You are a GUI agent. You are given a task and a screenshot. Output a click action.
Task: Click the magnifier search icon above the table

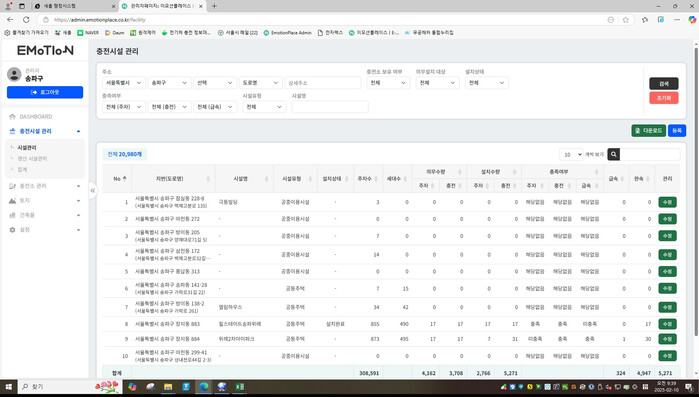click(613, 154)
